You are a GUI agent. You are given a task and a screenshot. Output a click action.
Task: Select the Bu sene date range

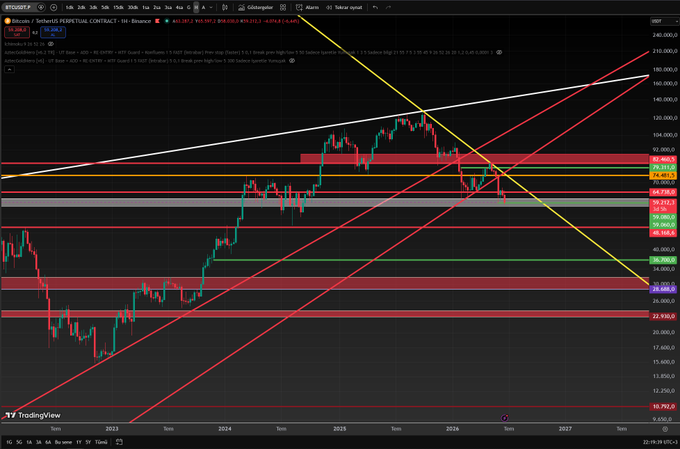tap(63, 442)
